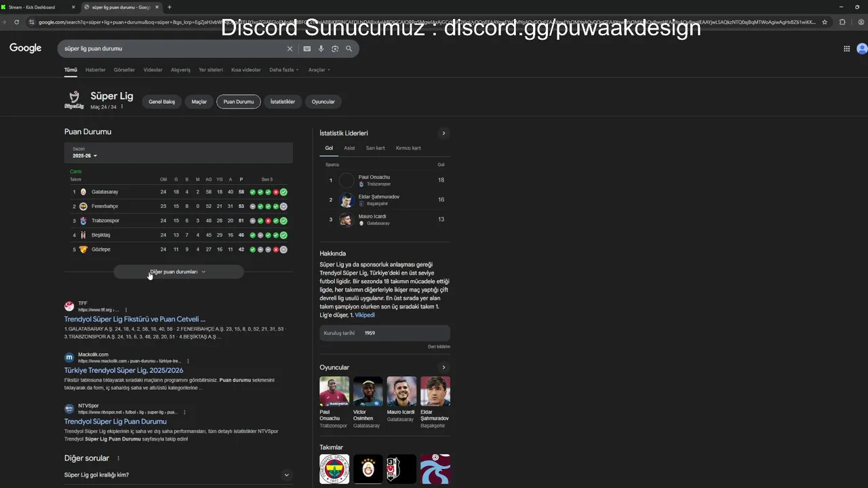This screenshot has width=868, height=488.
Task: Expand 'Süper Lig gol krallığı kim?' question
Action: click(178, 475)
